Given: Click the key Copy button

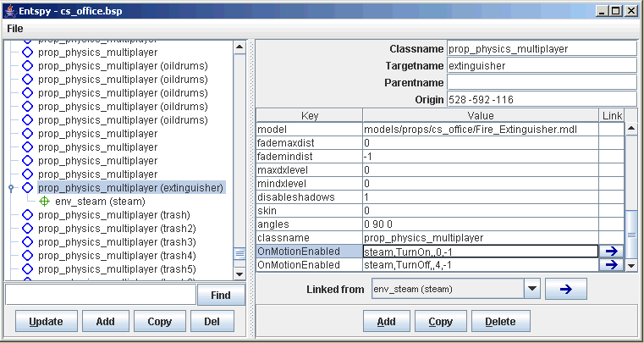Looking at the screenshot, I should click(441, 321).
